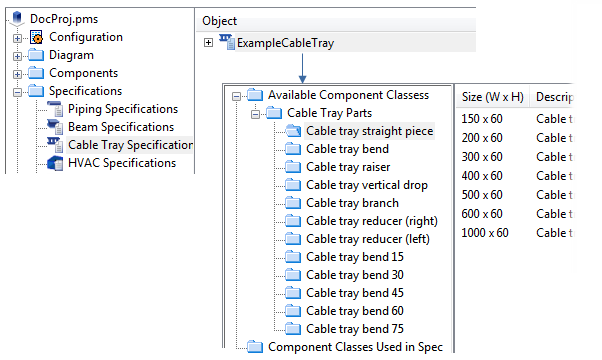
Task: Click the Beam Specifications icon
Action: [x=55, y=127]
